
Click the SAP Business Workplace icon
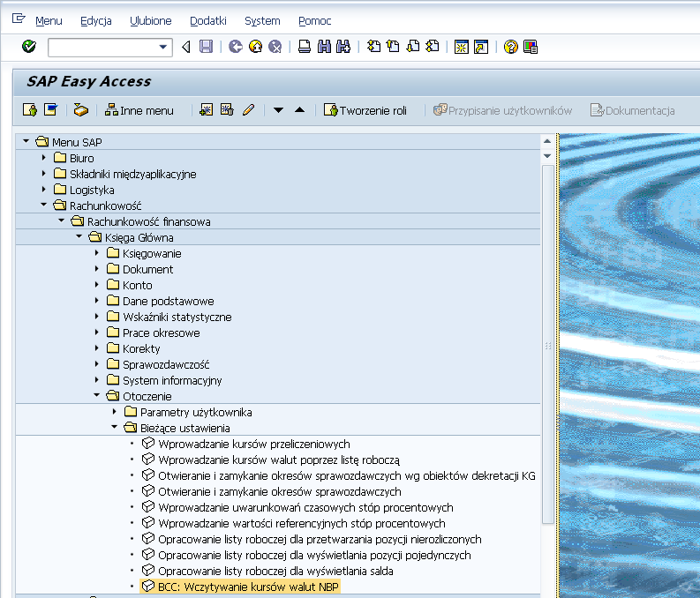coord(81,109)
